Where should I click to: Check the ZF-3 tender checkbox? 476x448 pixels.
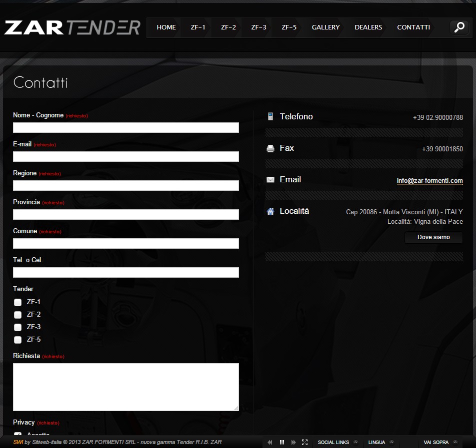point(17,327)
